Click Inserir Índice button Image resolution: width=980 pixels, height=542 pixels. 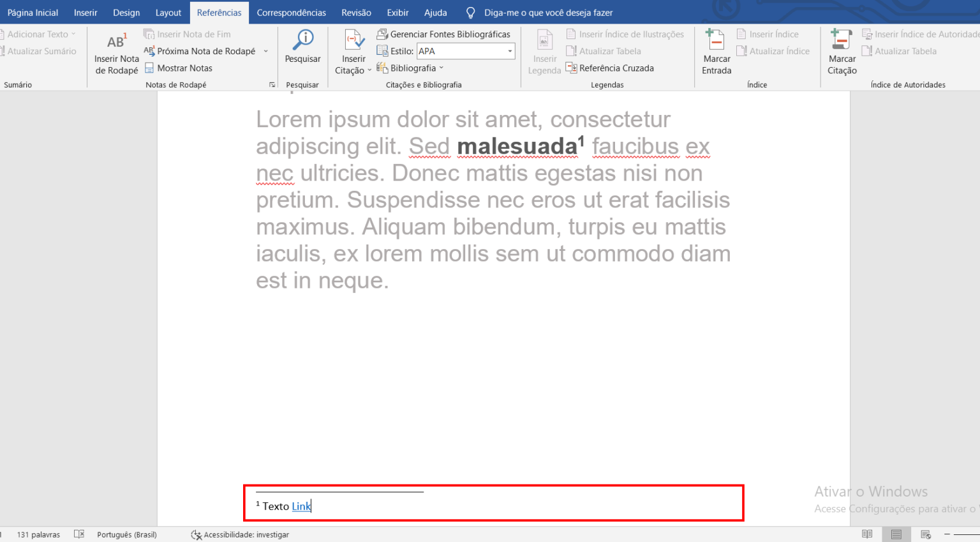768,34
